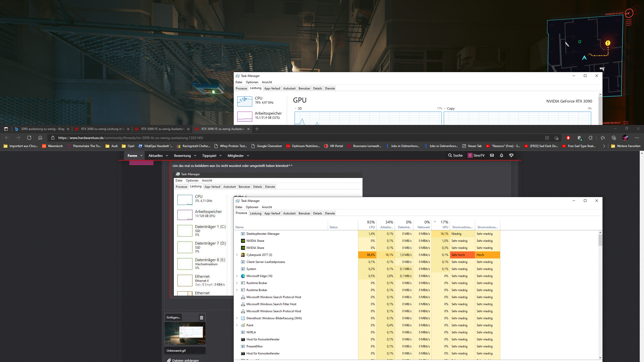Open the shield extension with badge 2
Viewport: 644px width, 362px height.
coord(580,138)
